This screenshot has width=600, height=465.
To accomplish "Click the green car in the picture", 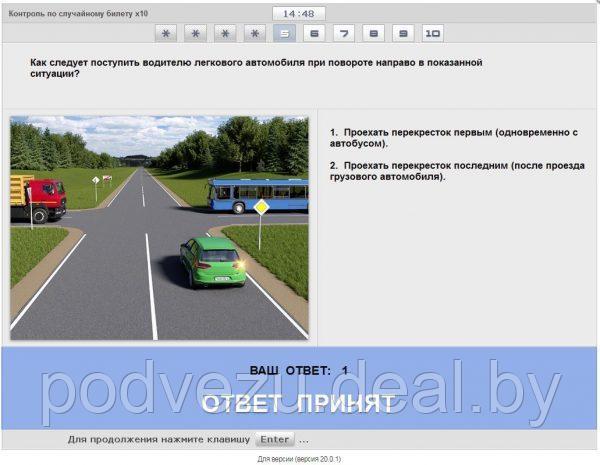I will tap(212, 262).
